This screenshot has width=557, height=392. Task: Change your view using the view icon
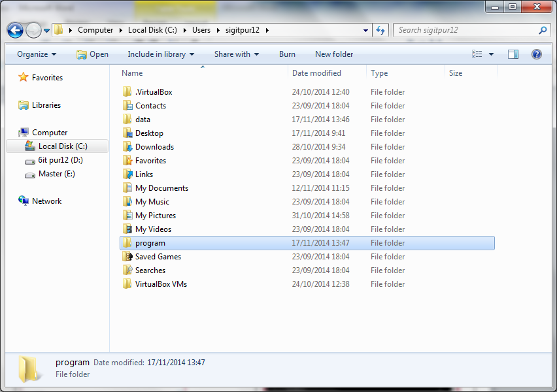point(477,54)
